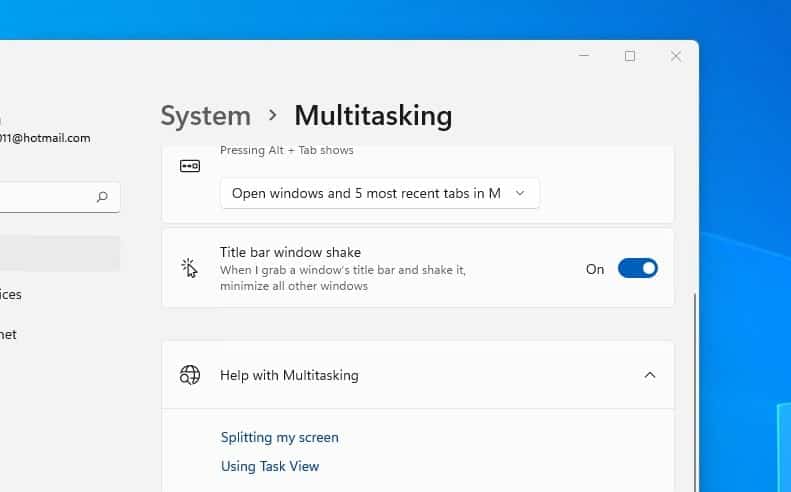Click the magnifier icon in search box

click(102, 197)
